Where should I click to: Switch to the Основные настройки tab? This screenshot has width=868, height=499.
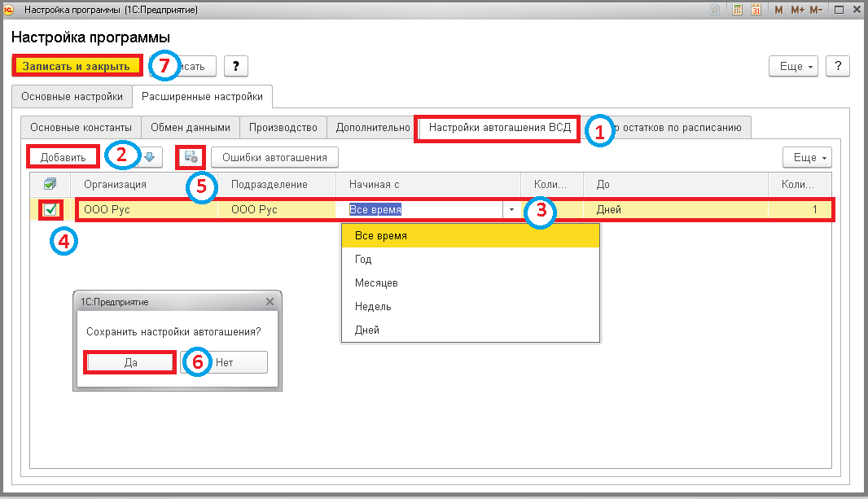pos(72,96)
